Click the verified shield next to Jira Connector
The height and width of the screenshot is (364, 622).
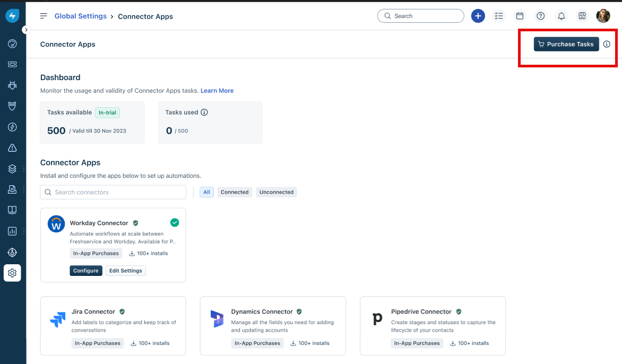click(122, 311)
